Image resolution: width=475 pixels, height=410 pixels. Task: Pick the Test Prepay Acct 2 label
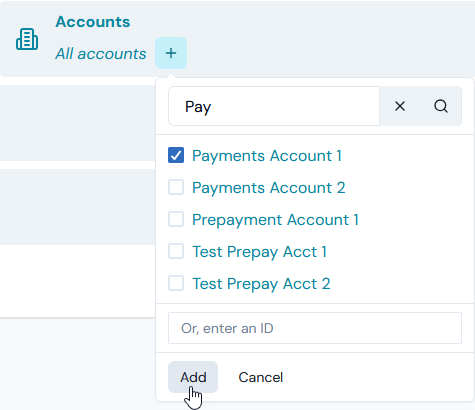[261, 284]
